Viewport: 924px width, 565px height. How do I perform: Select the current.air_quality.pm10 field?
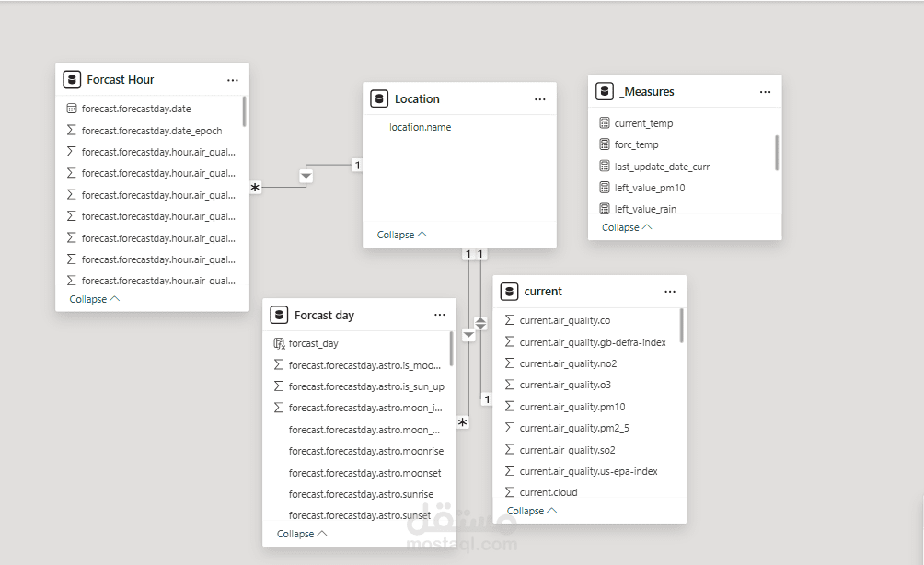click(x=572, y=407)
